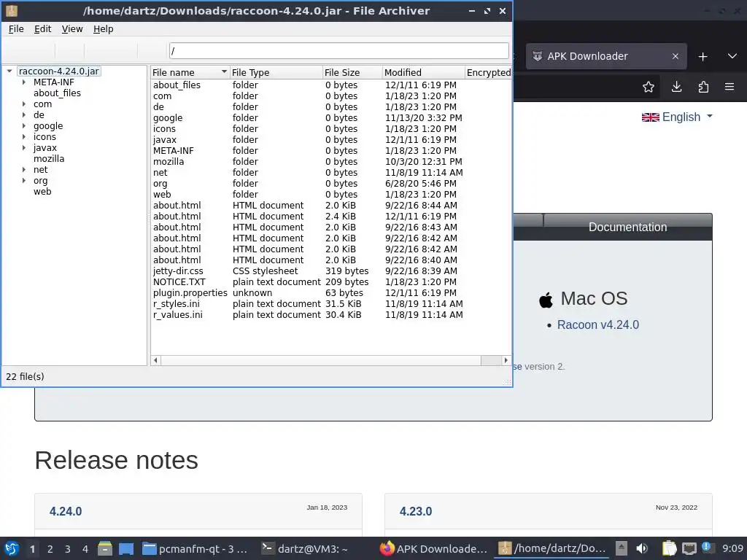Expand the de tree node
Screen dimensions: 747x560
(24, 114)
